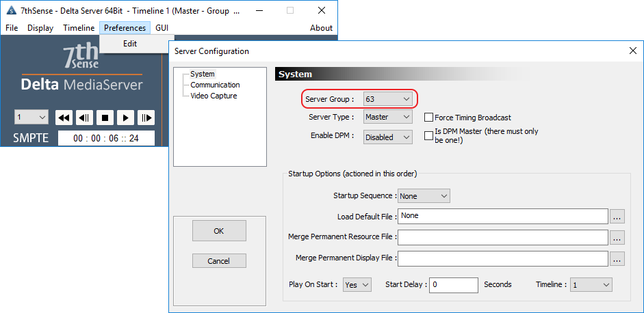Screen dimensions: 644x313
Task: Open the GUI menu
Action: coord(162,28)
